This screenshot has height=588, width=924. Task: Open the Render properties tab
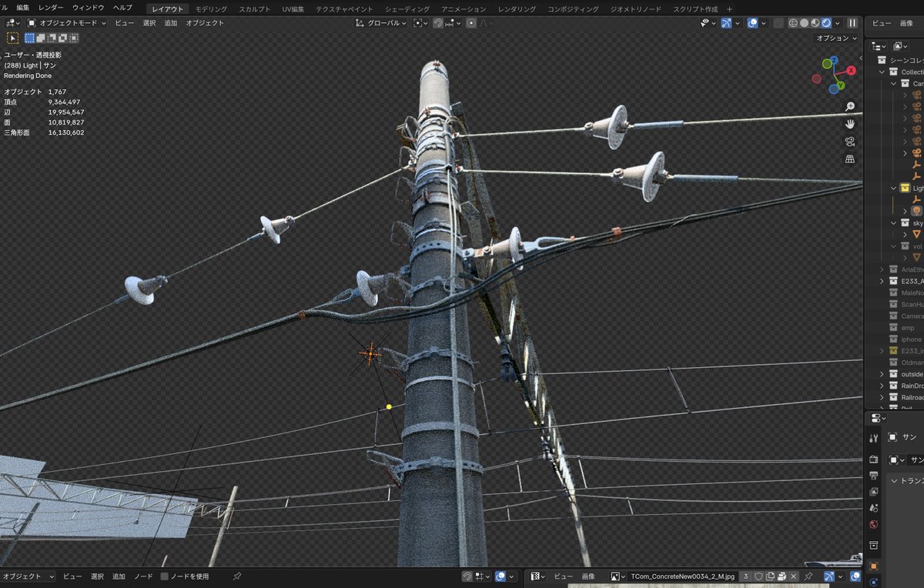pyautogui.click(x=873, y=459)
